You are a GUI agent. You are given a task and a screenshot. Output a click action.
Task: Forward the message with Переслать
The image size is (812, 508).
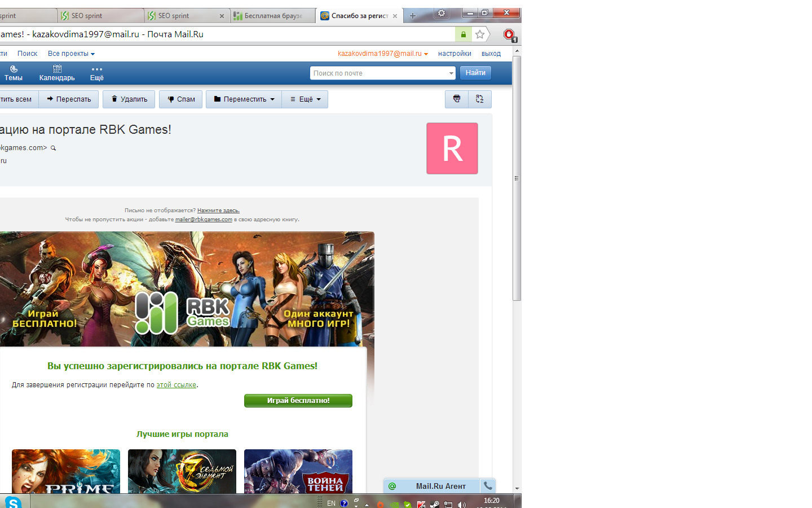[x=69, y=99]
